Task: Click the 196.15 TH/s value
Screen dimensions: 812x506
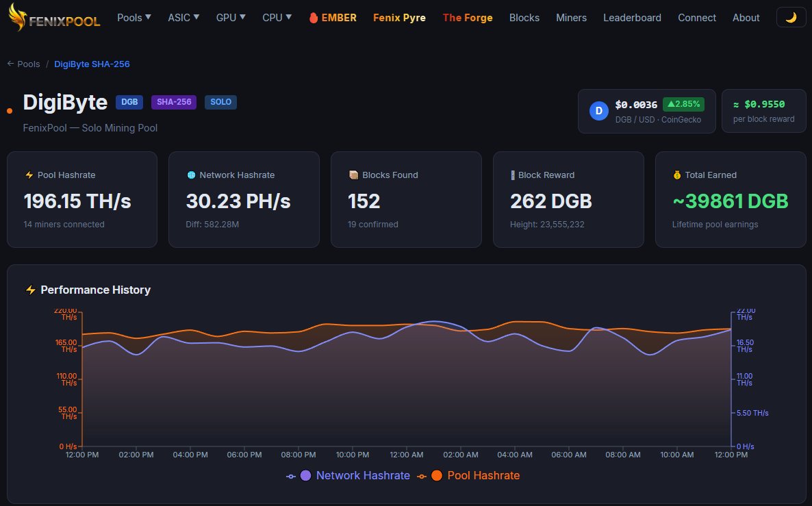Action: (77, 201)
